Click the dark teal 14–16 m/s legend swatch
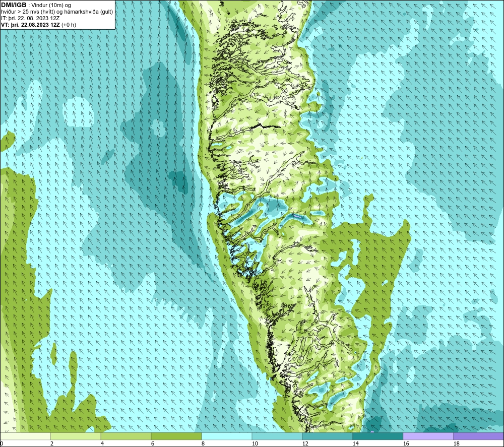The width and height of the screenshot is (504, 447). pos(377,436)
